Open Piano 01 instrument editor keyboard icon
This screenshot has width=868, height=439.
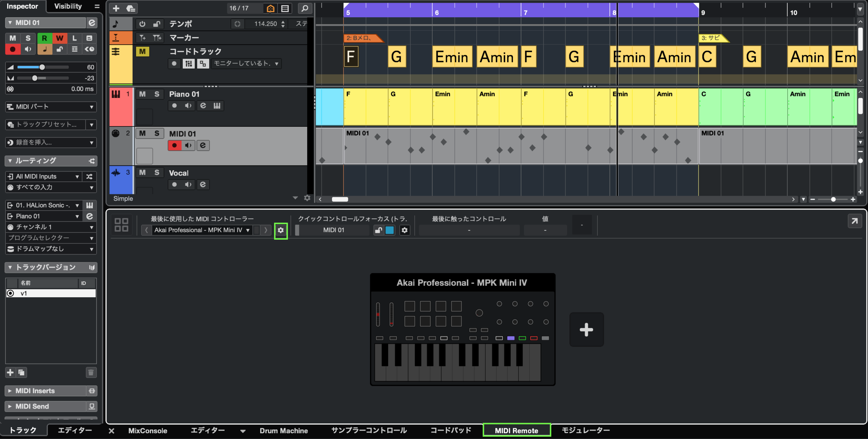[217, 105]
